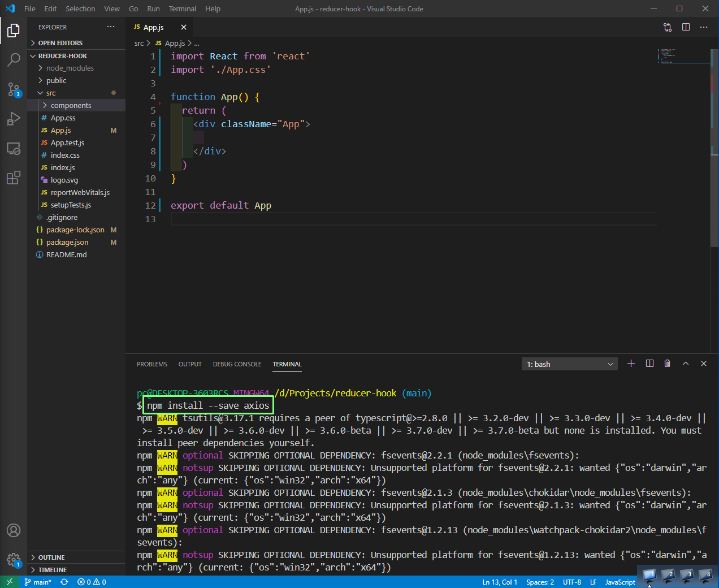Image resolution: width=719 pixels, height=588 pixels.
Task: Open the Search view icon
Action: point(14,59)
